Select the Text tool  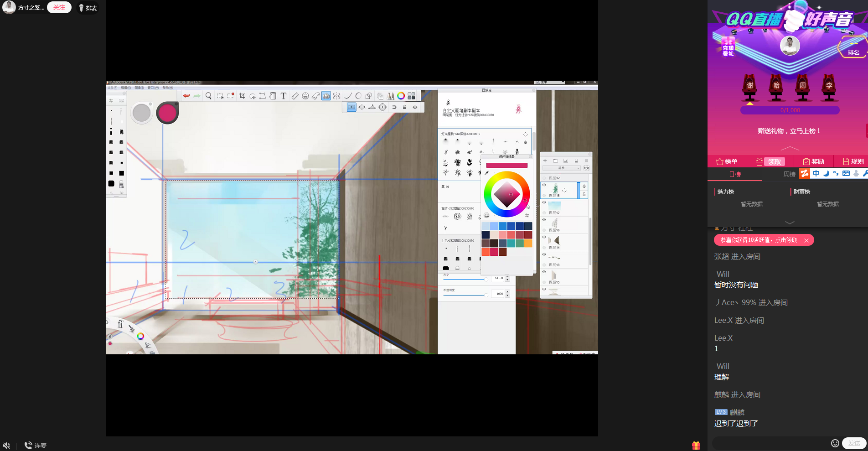pos(284,96)
